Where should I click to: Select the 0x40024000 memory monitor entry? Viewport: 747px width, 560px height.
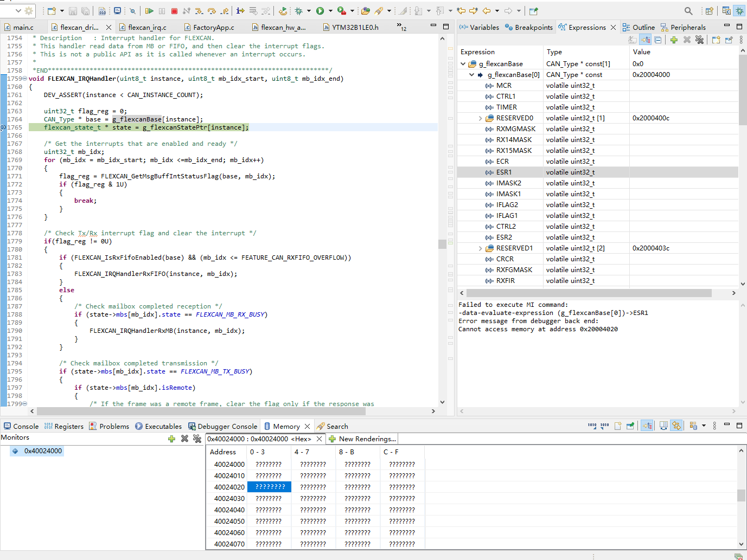[43, 451]
